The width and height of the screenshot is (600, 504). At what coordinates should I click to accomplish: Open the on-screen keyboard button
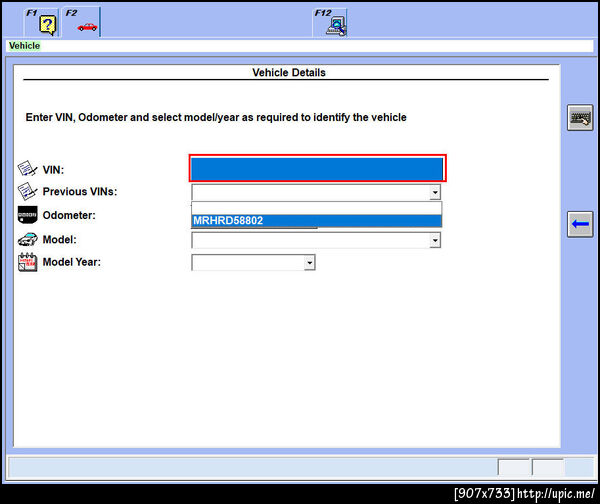pyautogui.click(x=580, y=117)
